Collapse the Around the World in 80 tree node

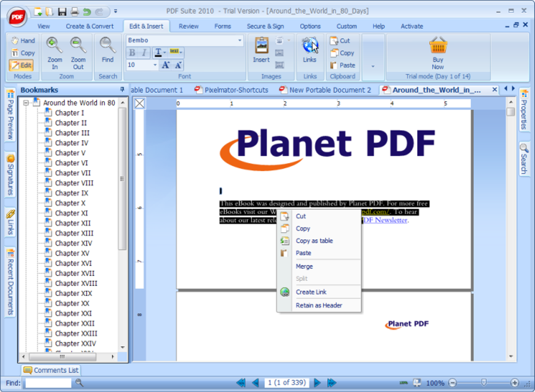tap(26, 103)
